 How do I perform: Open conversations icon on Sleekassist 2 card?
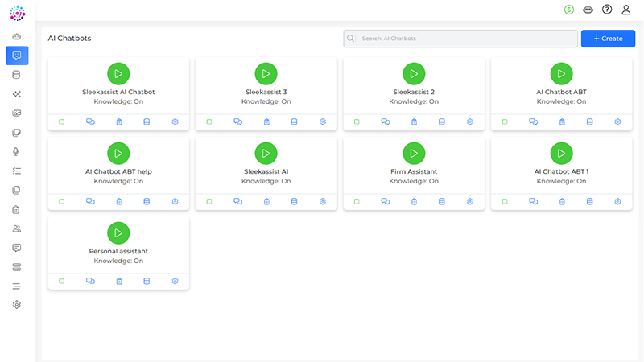386,122
